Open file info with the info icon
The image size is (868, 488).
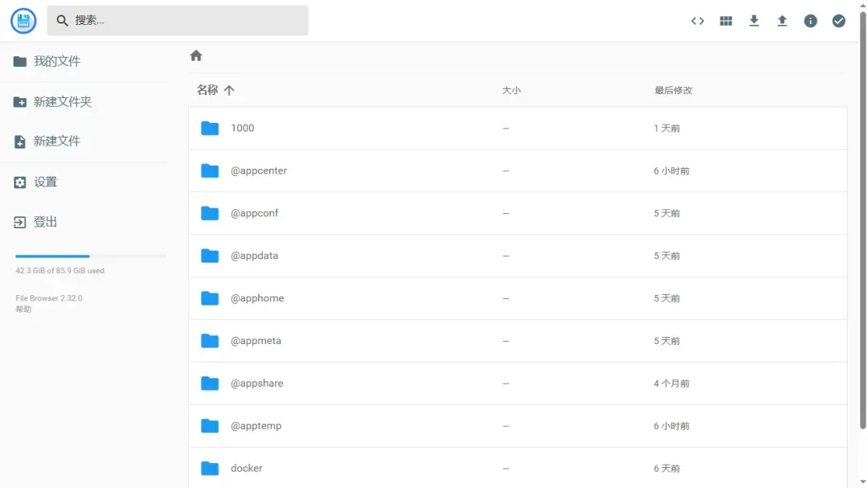(x=810, y=20)
